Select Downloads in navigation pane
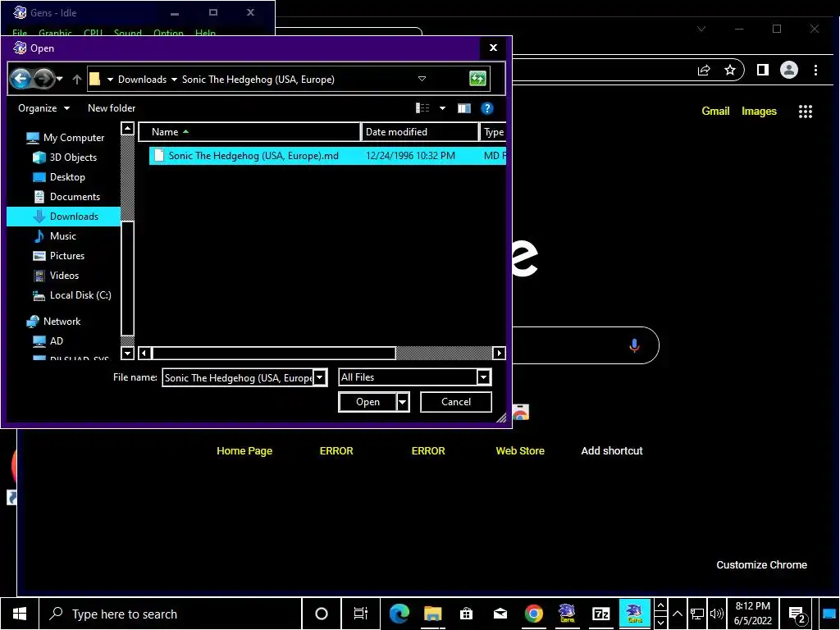Screen dimensions: 840x630 (x=63, y=217)
